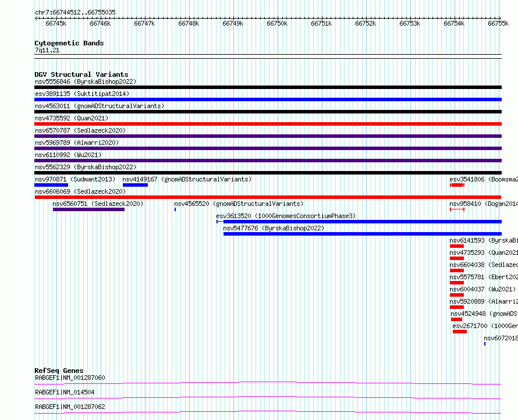Open RABGEF1|NM_001287060 transcript label
Viewport: 518px width, 420px height.
(70, 378)
